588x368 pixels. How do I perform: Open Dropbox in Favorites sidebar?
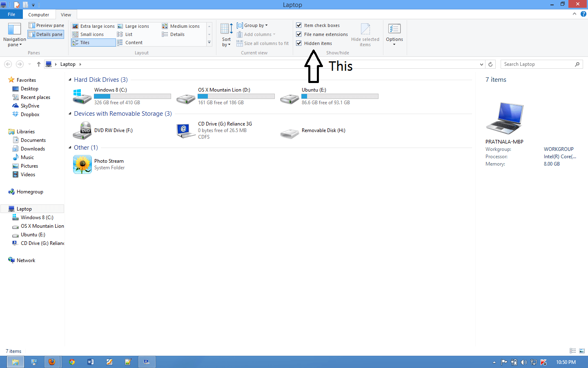point(30,114)
